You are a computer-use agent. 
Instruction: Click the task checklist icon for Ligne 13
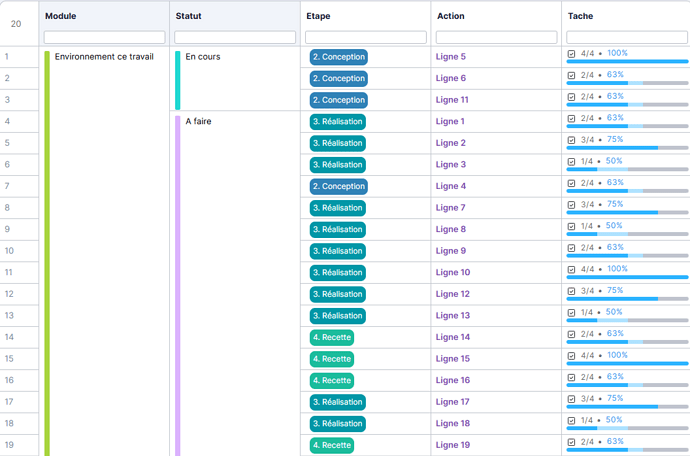click(x=571, y=312)
